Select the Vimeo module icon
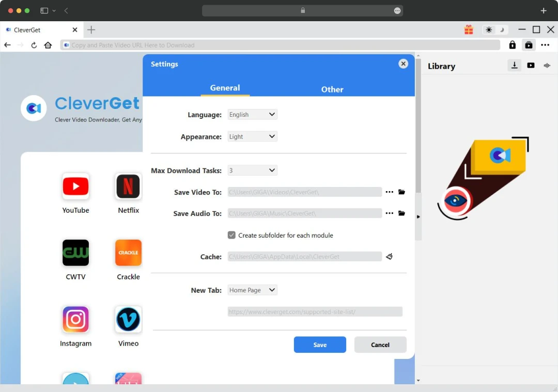Image resolution: width=558 pixels, height=392 pixels. pos(128,319)
